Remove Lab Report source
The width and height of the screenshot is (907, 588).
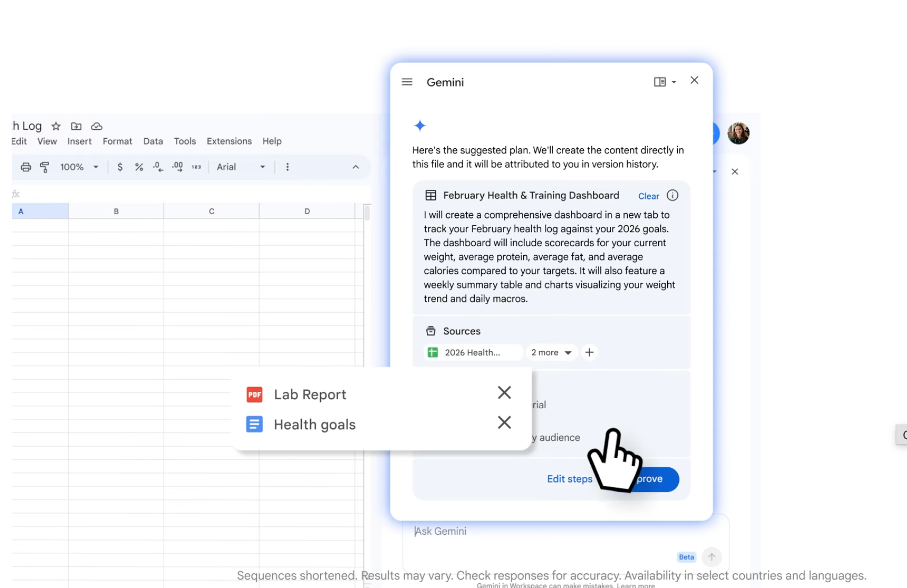[504, 392]
